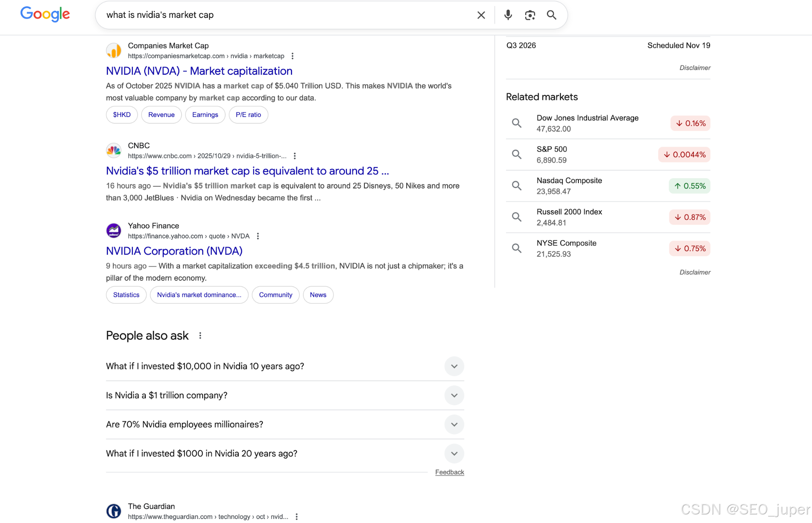Expand the $1000 in Nvidia 20 years ago question
Screen dimensions: 812x523
454,454
